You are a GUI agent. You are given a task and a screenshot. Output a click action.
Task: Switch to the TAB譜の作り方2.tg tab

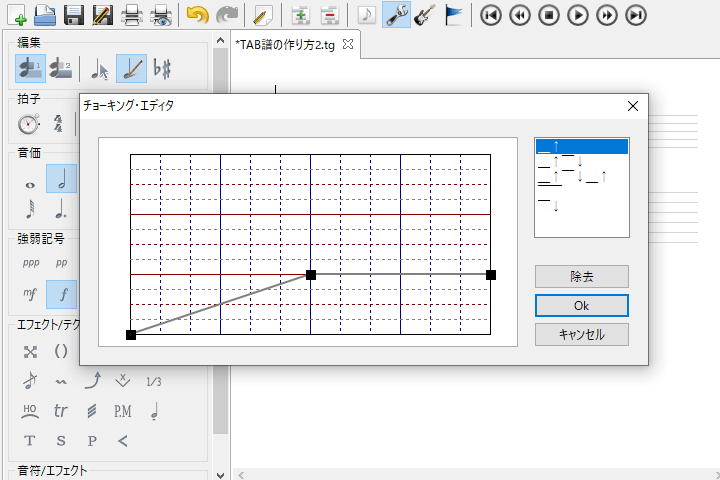286,44
